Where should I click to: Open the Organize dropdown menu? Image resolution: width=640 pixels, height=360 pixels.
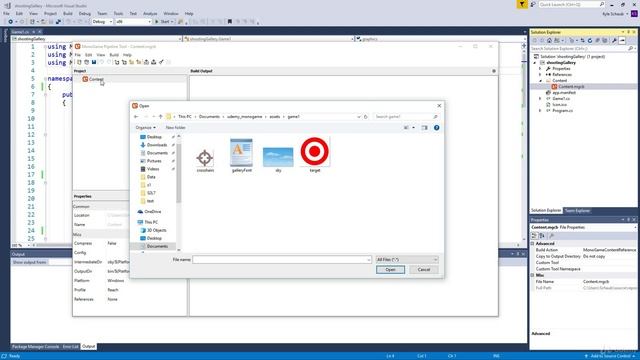(x=145, y=128)
